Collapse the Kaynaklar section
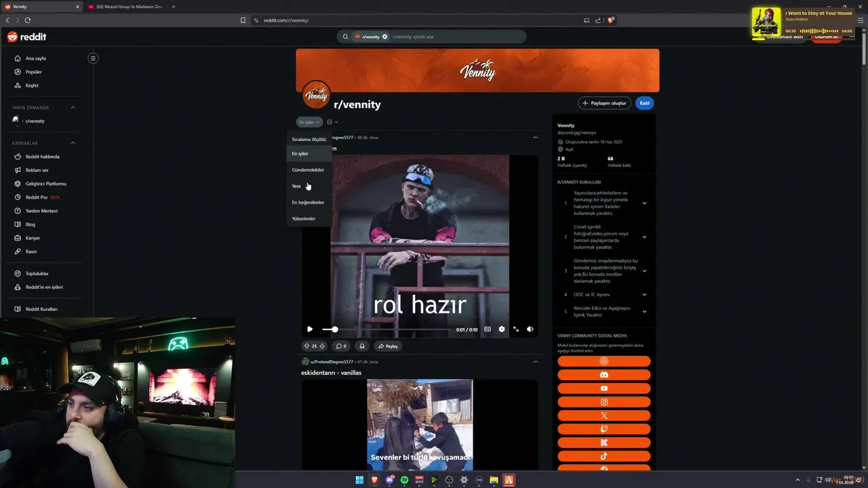 [x=73, y=143]
